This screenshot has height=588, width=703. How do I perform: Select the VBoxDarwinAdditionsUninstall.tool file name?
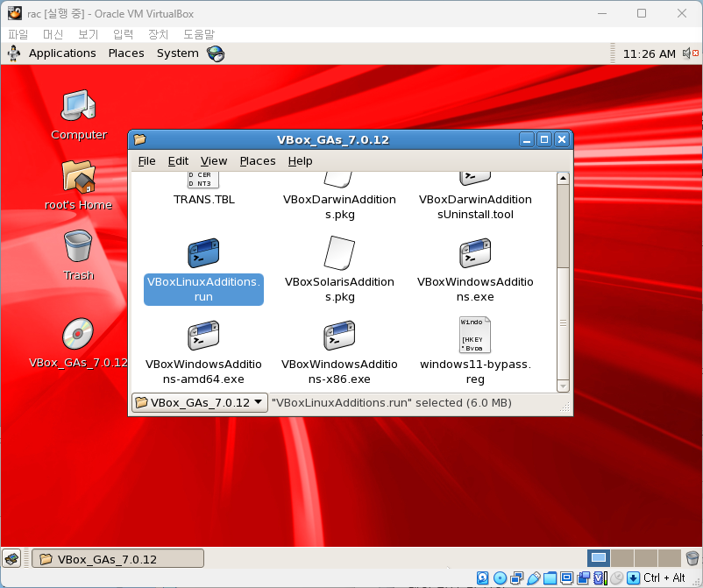pos(475,207)
